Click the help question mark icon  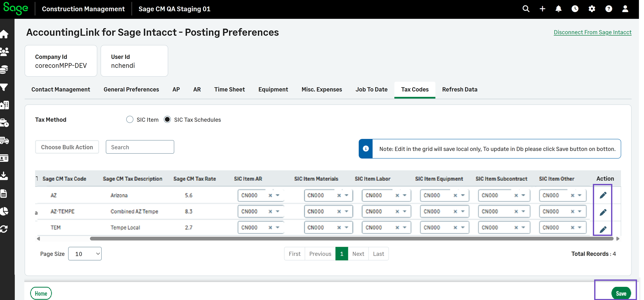[609, 9]
